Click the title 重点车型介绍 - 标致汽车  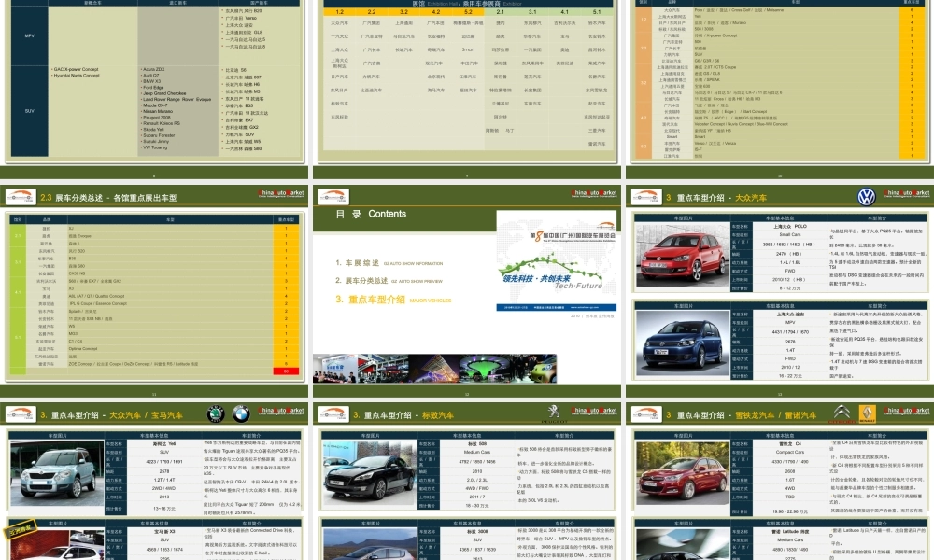[403, 415]
